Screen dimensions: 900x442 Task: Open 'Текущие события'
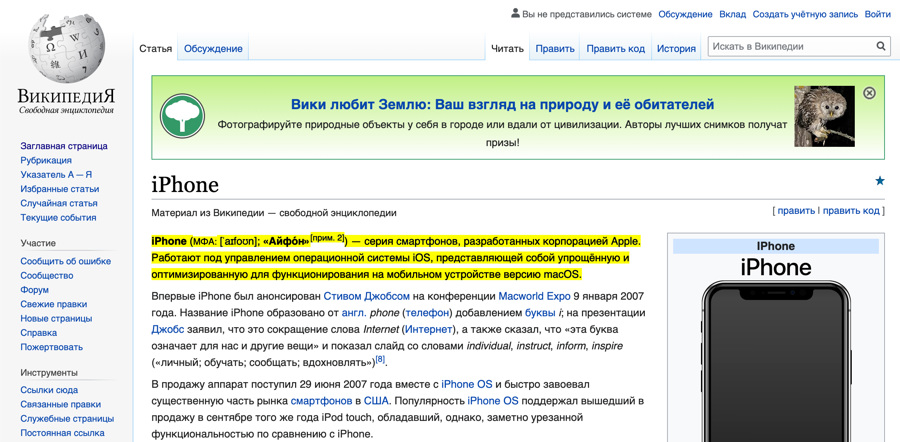(x=58, y=218)
